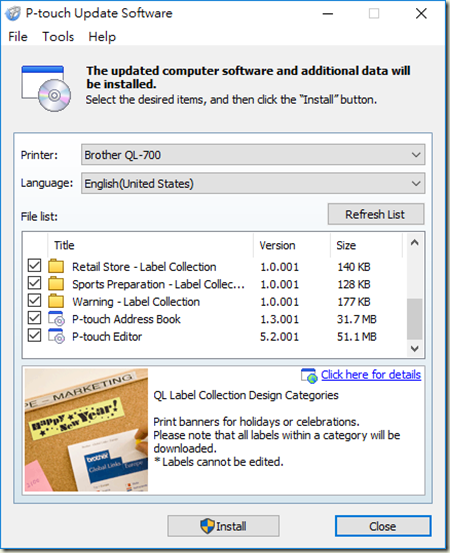450x553 pixels.
Task: Uncheck the P-touch Editor checkbox
Action: click(34, 335)
